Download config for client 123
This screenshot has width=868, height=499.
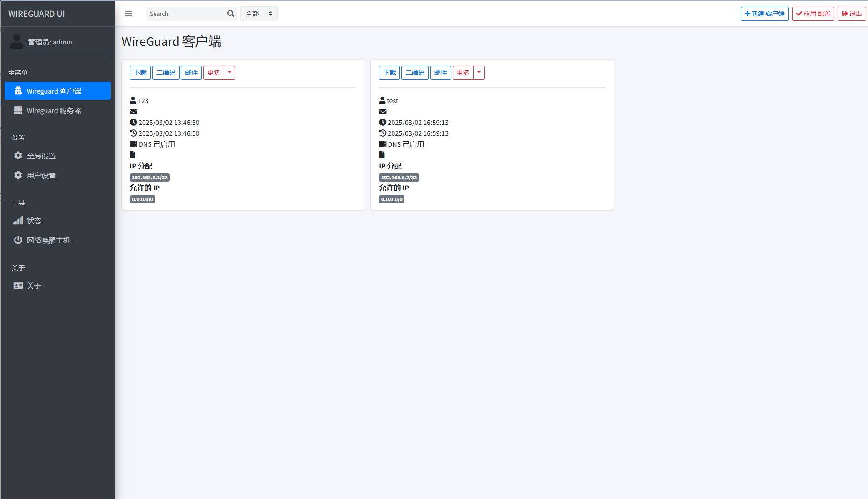pyautogui.click(x=140, y=73)
